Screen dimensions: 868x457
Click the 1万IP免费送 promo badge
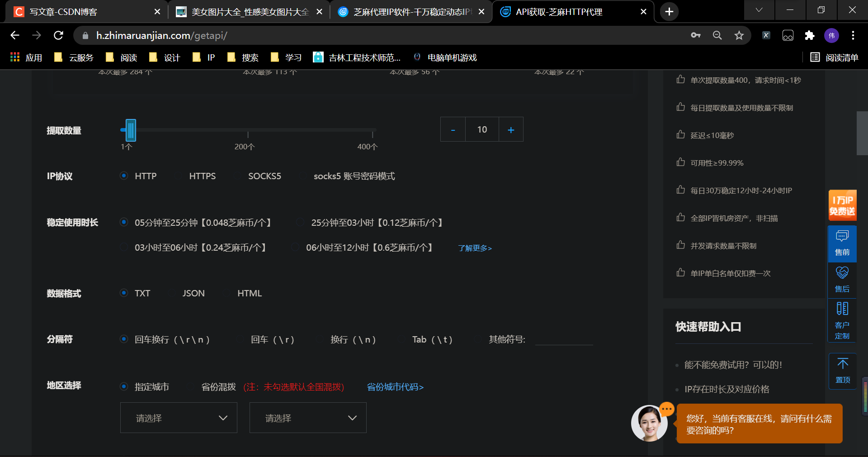[842, 205]
